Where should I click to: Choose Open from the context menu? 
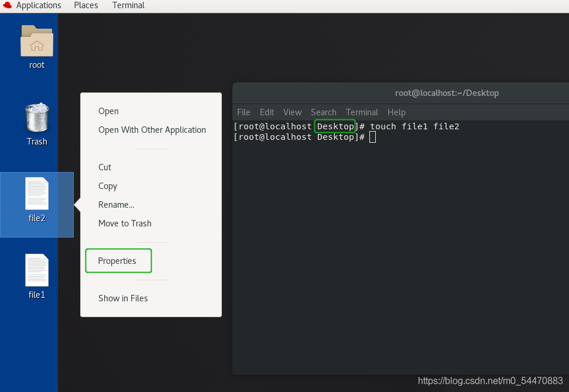click(108, 111)
